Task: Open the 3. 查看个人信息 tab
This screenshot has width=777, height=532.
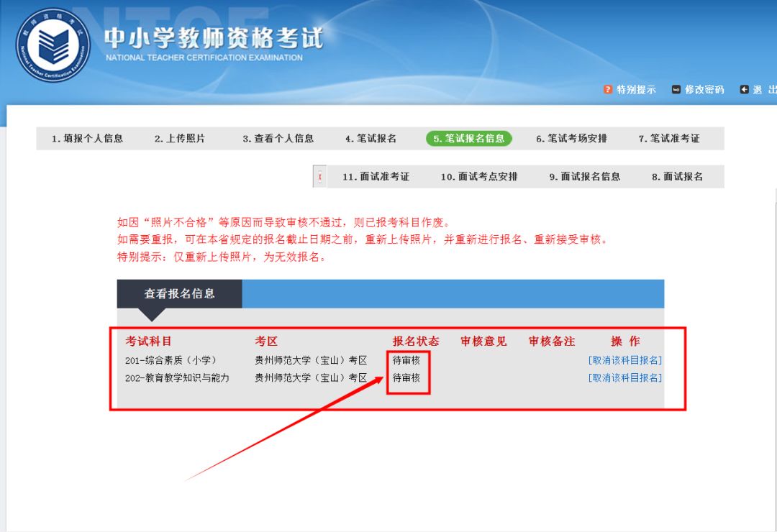Action: coord(281,137)
